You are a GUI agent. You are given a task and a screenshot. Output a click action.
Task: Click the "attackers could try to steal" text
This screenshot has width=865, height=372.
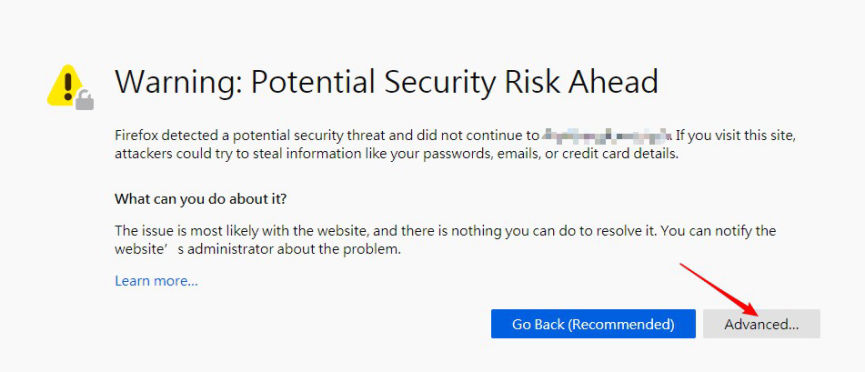tap(194, 154)
